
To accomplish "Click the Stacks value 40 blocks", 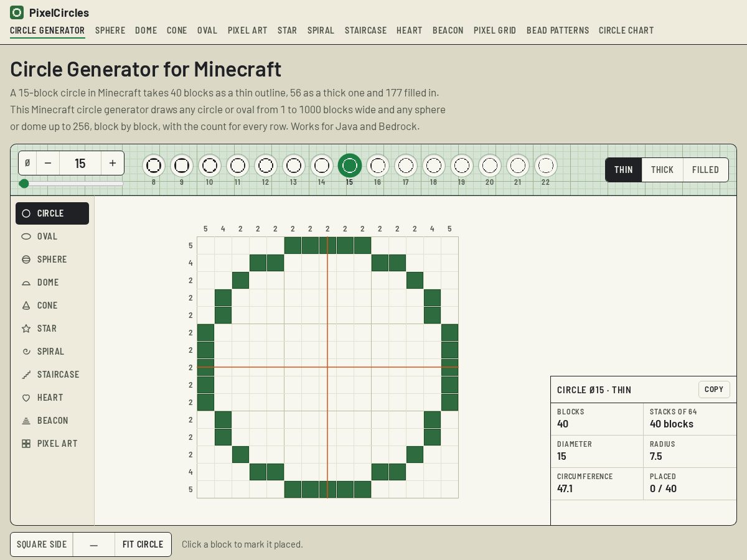I will tap(672, 424).
